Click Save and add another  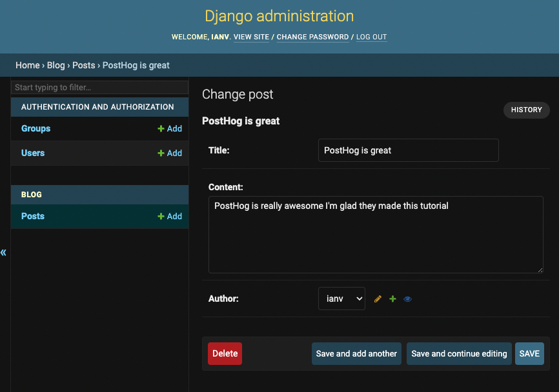tap(356, 353)
